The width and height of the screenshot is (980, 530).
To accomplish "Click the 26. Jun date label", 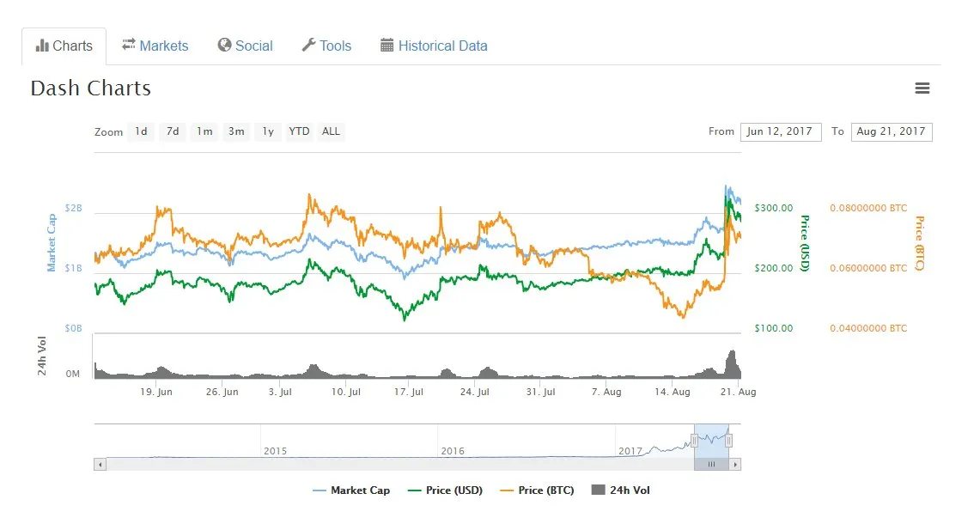I will [x=222, y=392].
